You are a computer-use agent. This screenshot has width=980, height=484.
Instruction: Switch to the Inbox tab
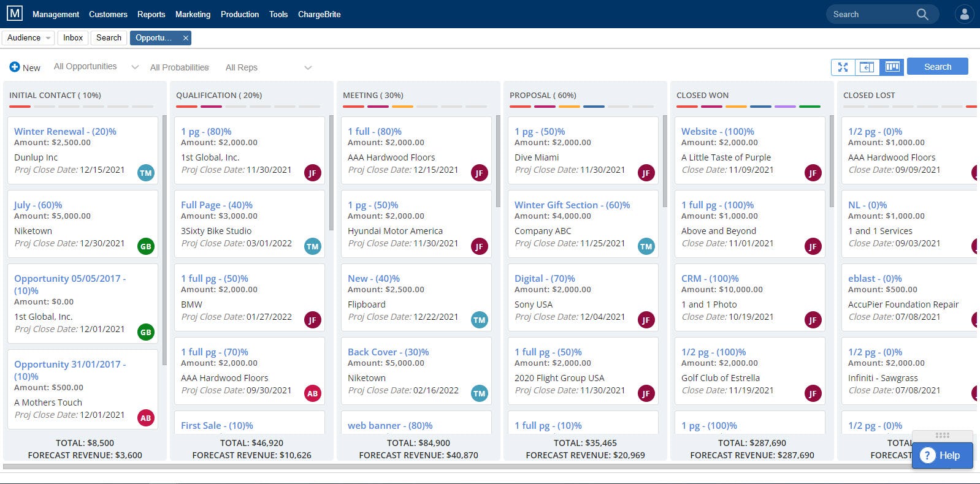tap(72, 38)
